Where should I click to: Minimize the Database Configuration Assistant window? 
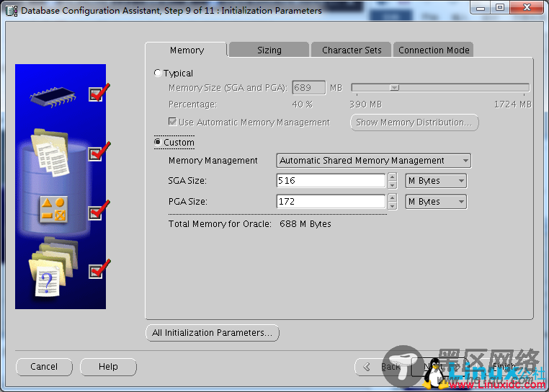[481, 8]
